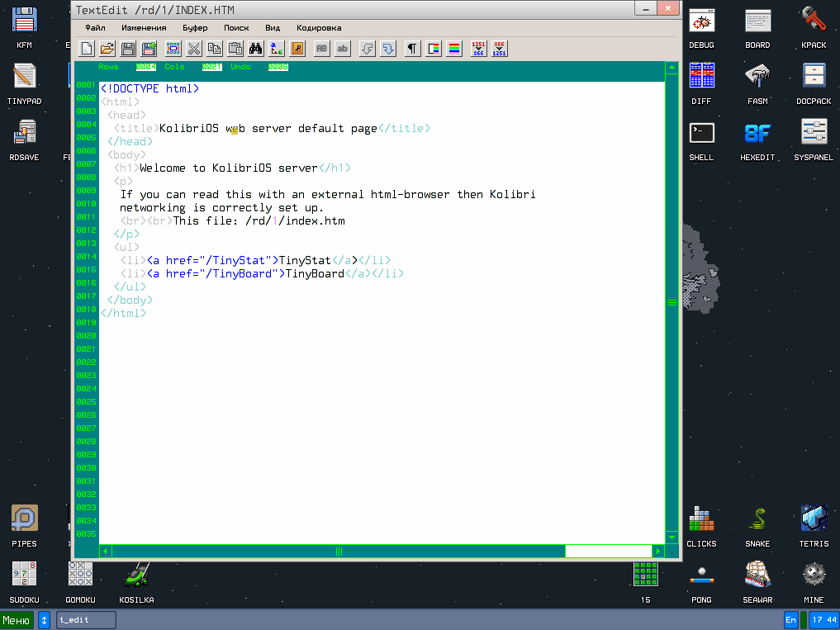Open the Буфер menu

[x=195, y=28]
